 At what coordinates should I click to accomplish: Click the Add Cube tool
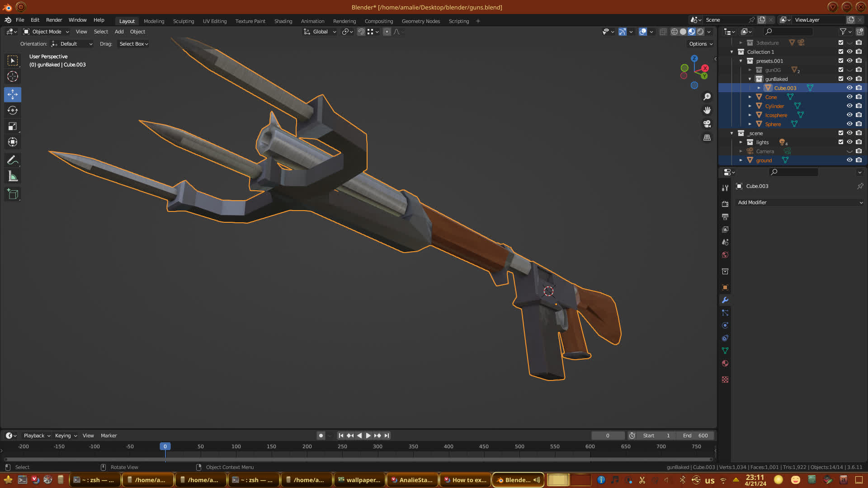[x=13, y=194]
